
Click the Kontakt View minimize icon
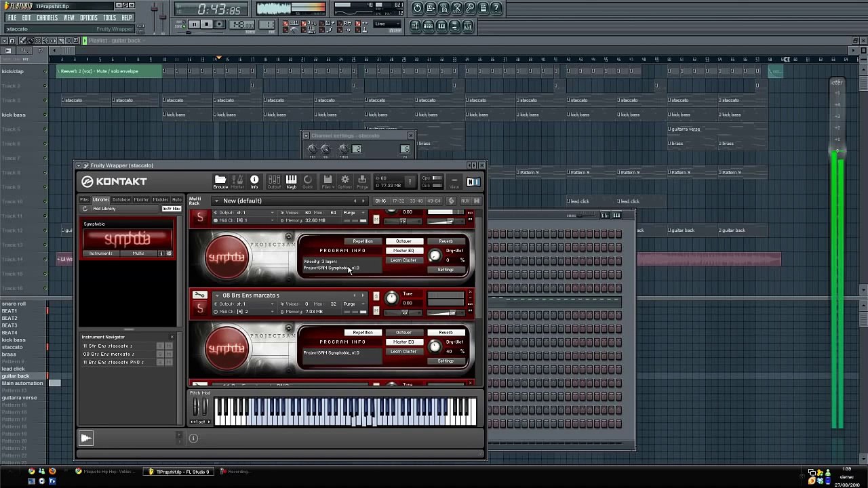(454, 182)
